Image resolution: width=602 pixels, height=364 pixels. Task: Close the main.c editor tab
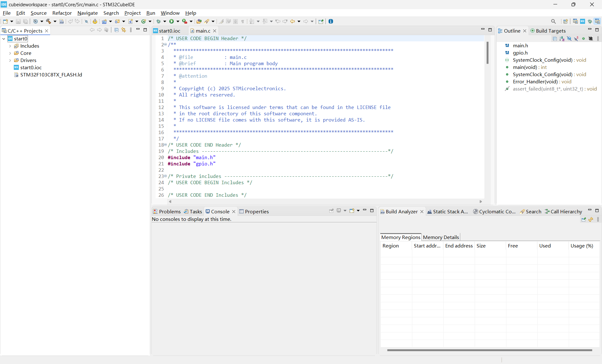pos(214,31)
